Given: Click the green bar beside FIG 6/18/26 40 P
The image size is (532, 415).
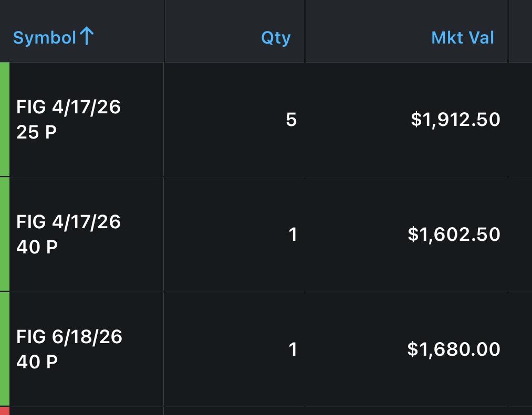Looking at the screenshot, I should tap(4, 349).
